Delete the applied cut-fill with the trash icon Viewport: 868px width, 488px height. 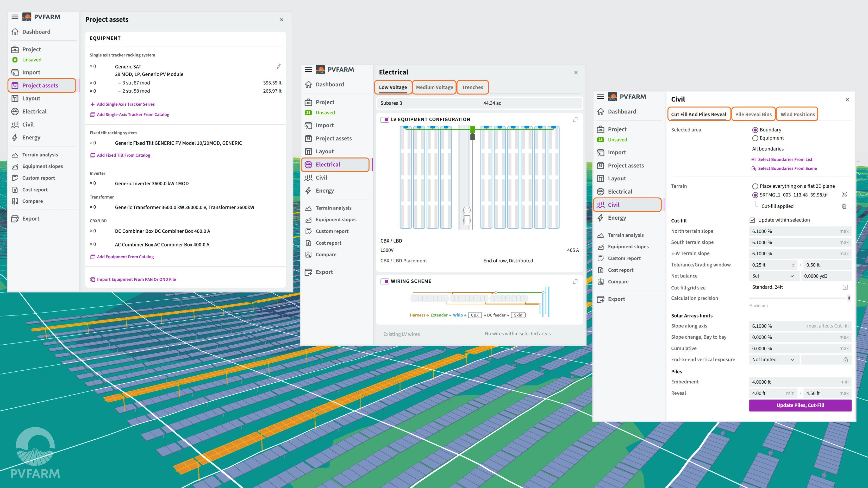coord(844,206)
